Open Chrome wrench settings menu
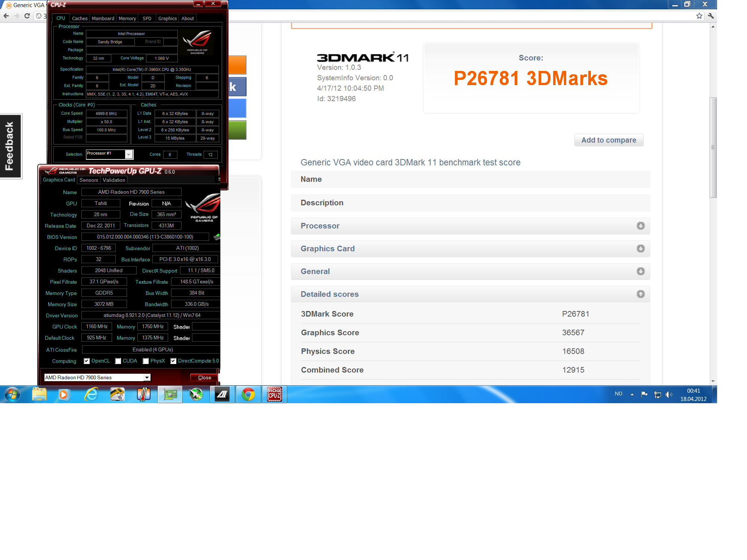Image resolution: width=747 pixels, height=560 pixels. (x=711, y=16)
